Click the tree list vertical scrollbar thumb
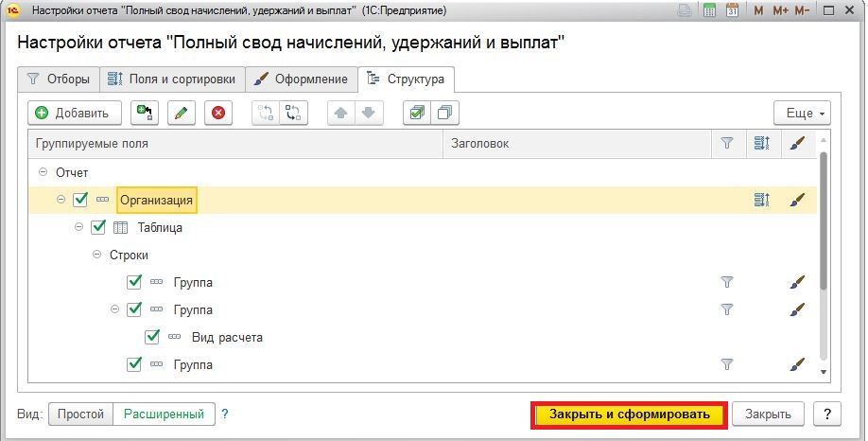 tap(824, 220)
